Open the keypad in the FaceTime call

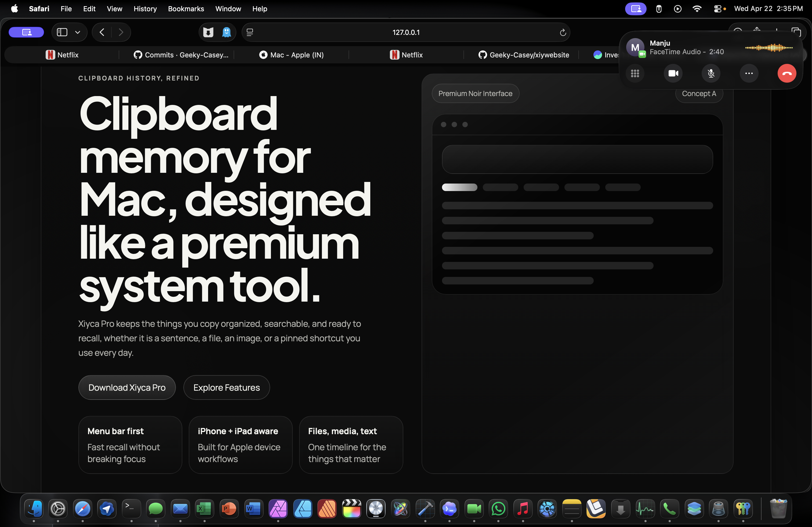pyautogui.click(x=635, y=73)
